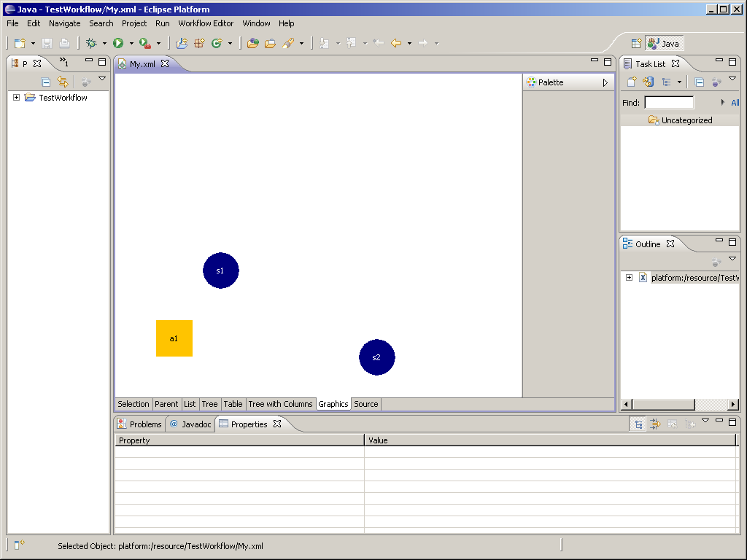The height and width of the screenshot is (560, 747).
Task: Toggle Show Advanced Properties button
Action: coord(655,424)
